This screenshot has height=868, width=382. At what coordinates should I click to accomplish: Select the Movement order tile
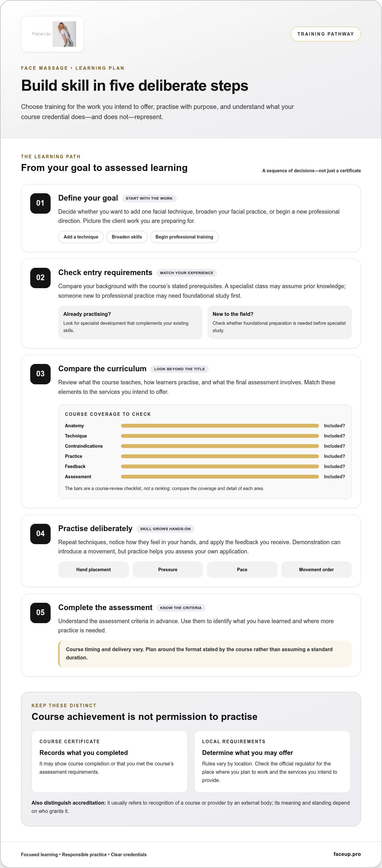(316, 569)
